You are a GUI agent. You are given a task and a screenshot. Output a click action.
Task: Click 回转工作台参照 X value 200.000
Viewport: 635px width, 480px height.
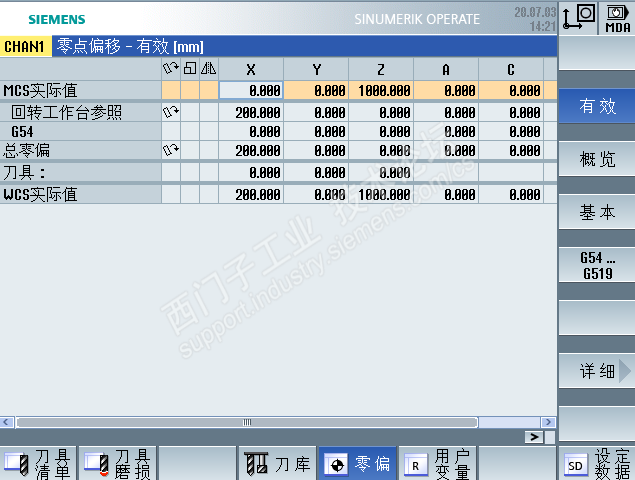[x=251, y=112]
